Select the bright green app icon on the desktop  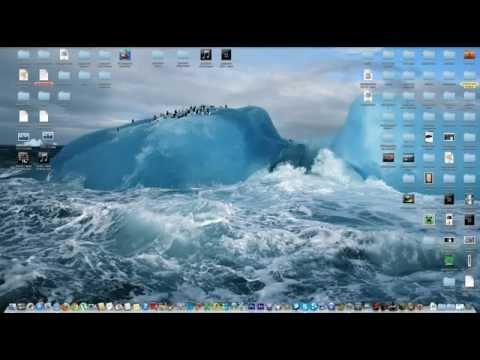[449, 260]
